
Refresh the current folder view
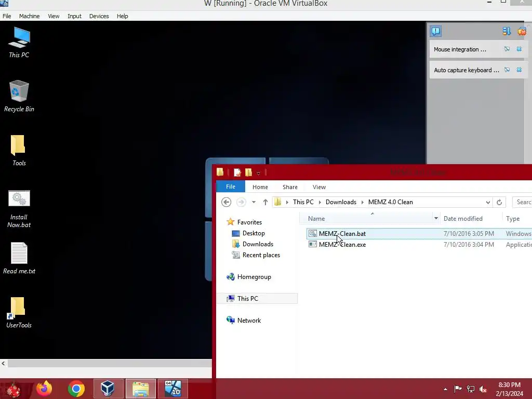(x=499, y=202)
